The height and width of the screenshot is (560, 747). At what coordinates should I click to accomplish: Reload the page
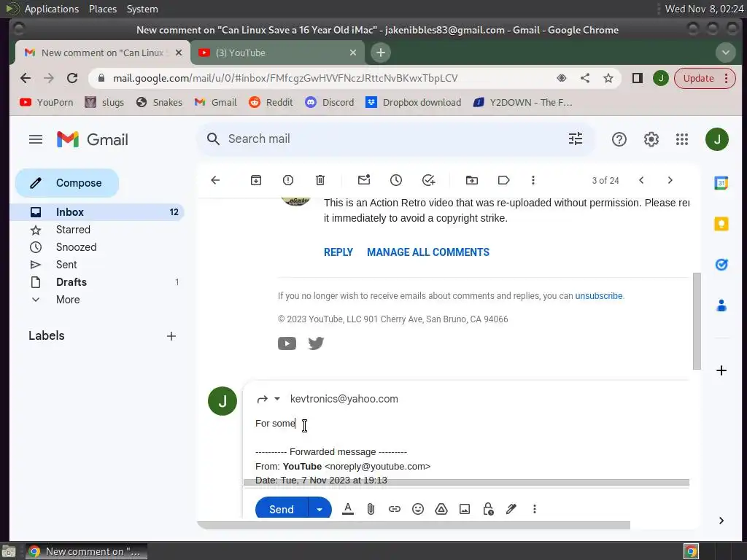[x=72, y=78]
